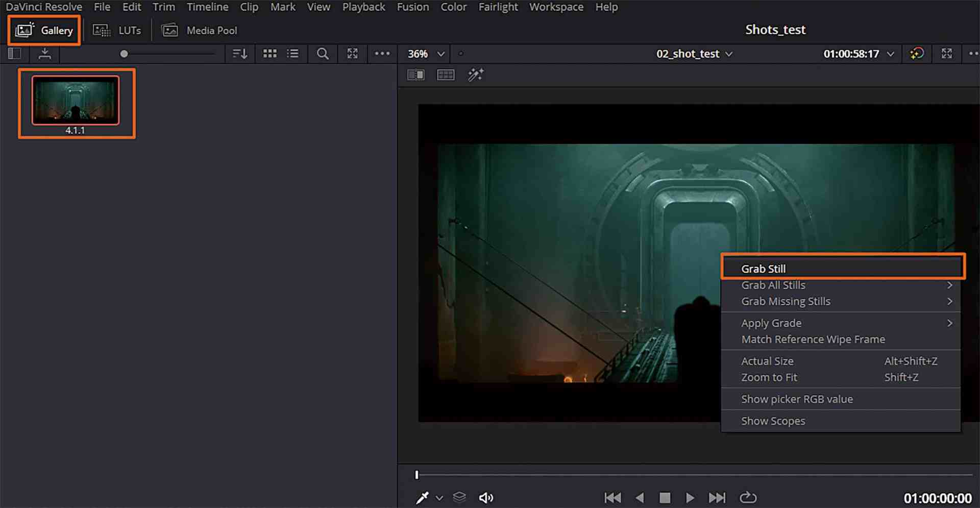Toggle the bypass color grades icon
The image size is (980, 508).
(x=917, y=54)
